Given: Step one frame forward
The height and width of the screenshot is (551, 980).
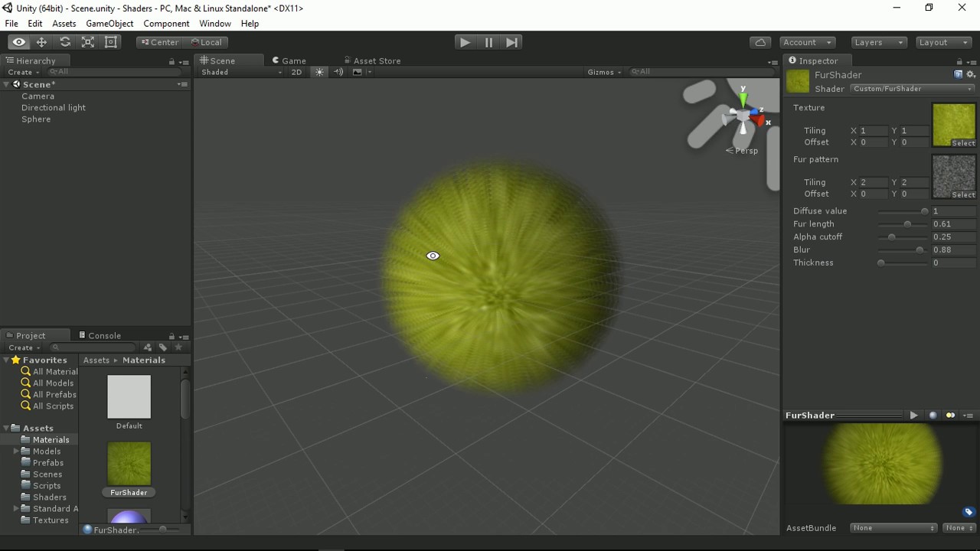Looking at the screenshot, I should (x=512, y=42).
